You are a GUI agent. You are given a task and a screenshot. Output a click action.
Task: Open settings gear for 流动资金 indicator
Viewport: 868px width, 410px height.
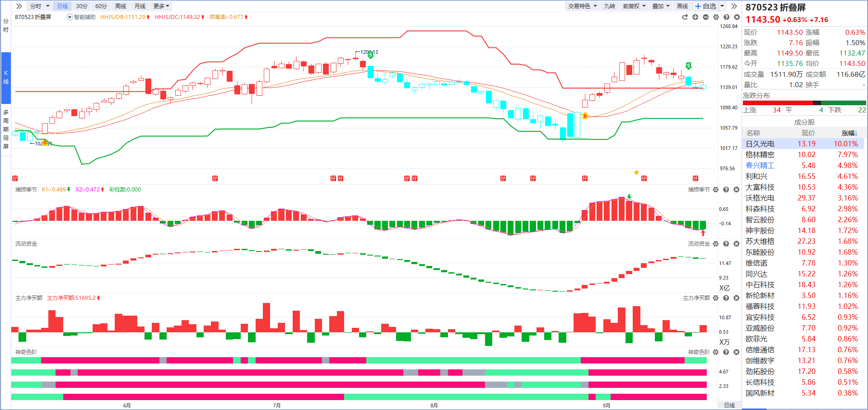715,244
